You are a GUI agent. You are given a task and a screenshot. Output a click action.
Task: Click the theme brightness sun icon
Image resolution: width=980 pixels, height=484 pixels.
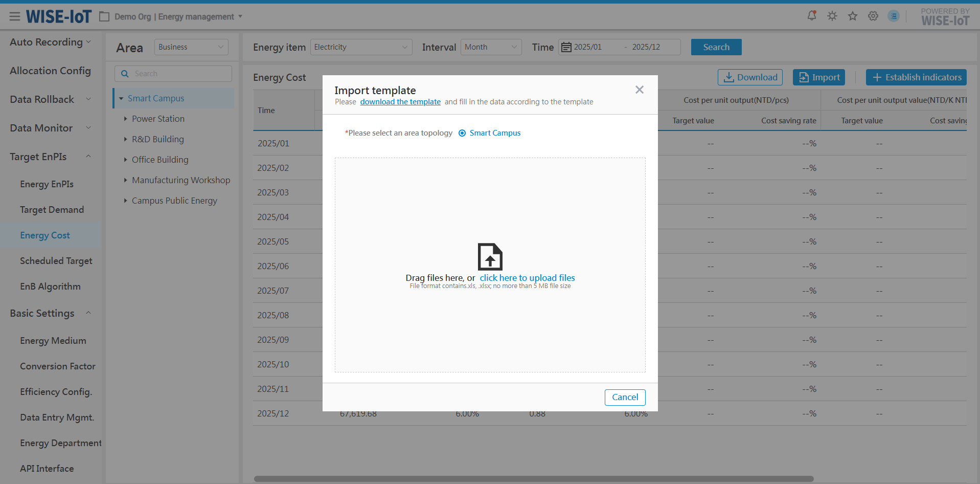point(832,16)
